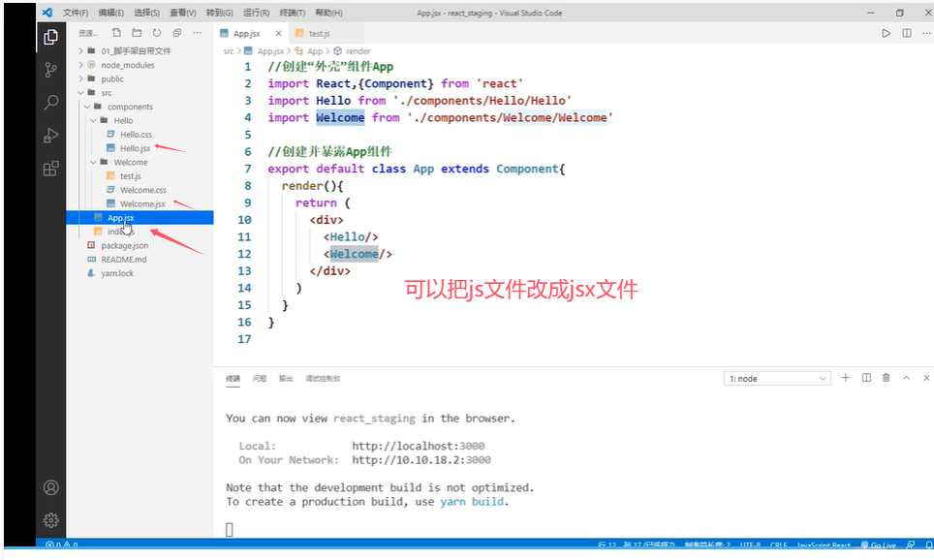Image resolution: width=934 pixels, height=560 pixels.
Task: Open the 运行(R) menu
Action: [256, 13]
